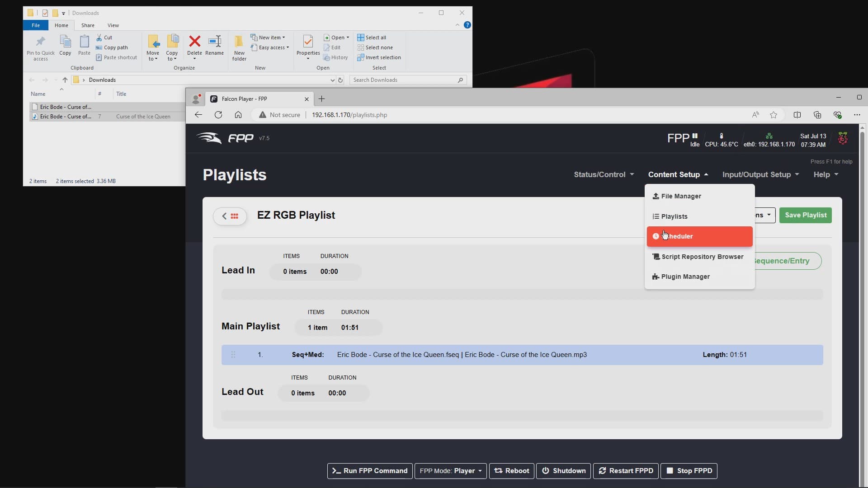This screenshot has height=488, width=868.
Task: Open the Open dropdown in Explorer ribbon
Action: click(336, 38)
